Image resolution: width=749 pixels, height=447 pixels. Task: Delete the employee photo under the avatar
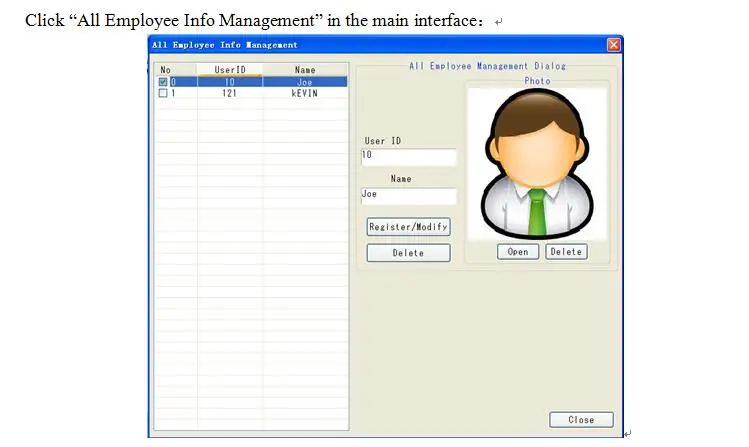567,252
